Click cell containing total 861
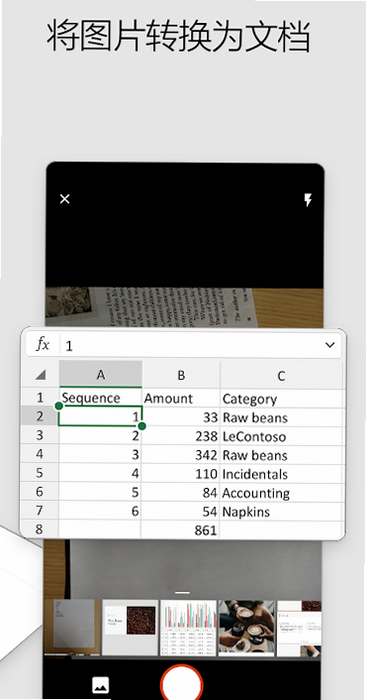 click(x=180, y=530)
